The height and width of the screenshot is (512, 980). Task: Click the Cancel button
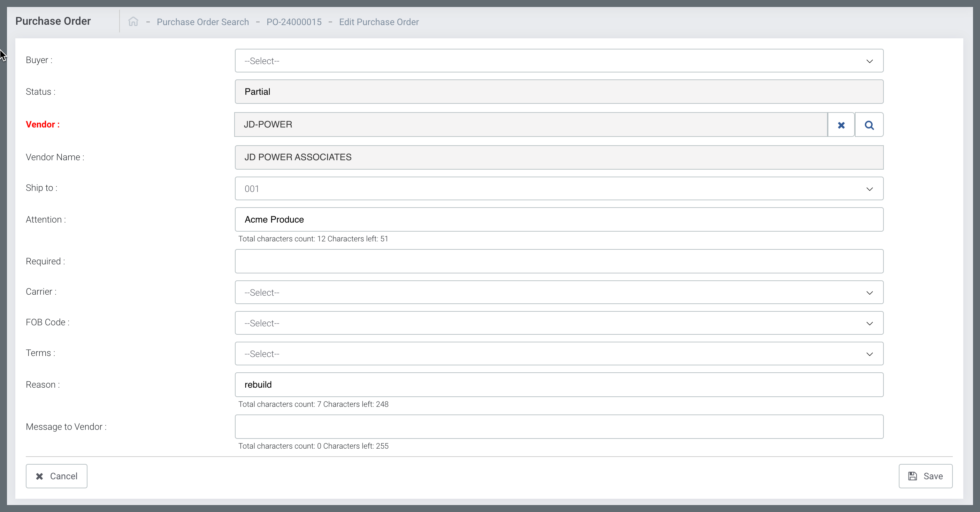click(57, 476)
